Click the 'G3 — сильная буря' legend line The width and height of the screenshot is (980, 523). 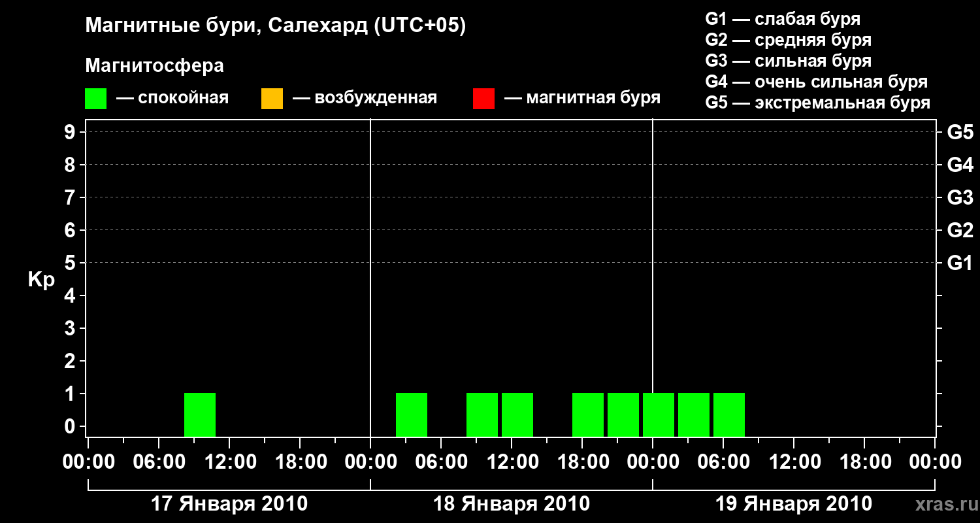click(788, 61)
